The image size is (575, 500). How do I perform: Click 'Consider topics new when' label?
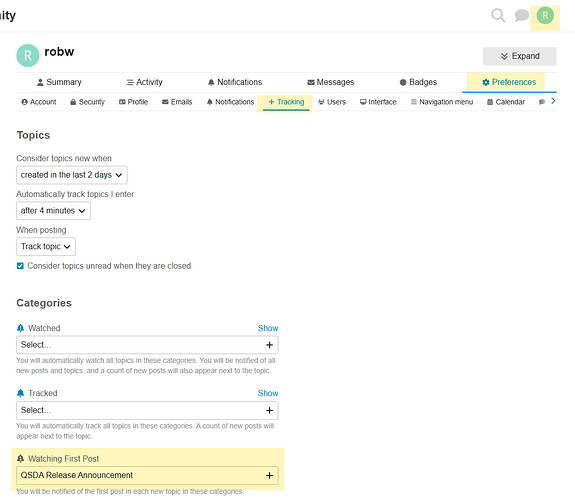click(x=64, y=158)
